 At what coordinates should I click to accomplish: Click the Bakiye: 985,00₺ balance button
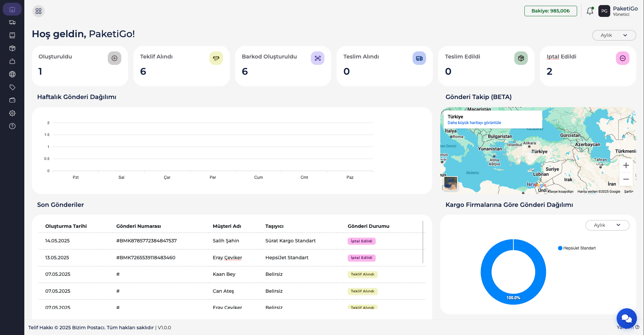pyautogui.click(x=551, y=11)
